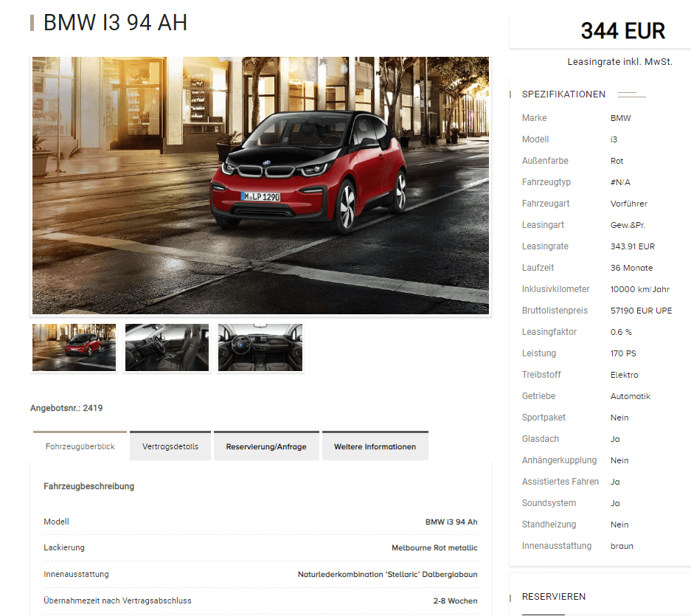Switch to the Vertragsdetails tab

tap(170, 446)
